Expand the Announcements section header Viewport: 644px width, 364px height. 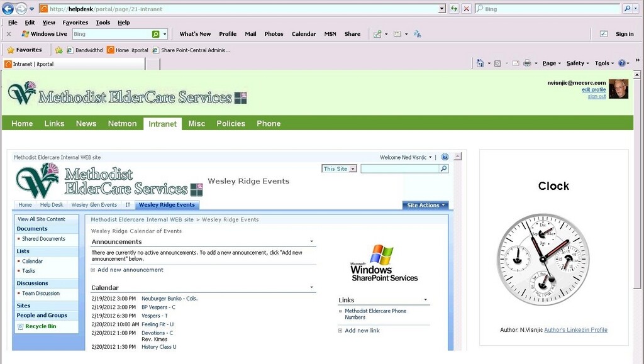point(311,241)
